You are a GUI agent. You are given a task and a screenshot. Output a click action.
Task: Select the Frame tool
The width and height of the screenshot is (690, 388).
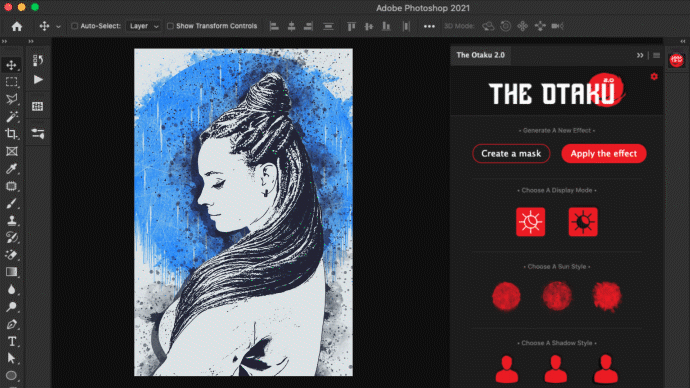tap(11, 151)
